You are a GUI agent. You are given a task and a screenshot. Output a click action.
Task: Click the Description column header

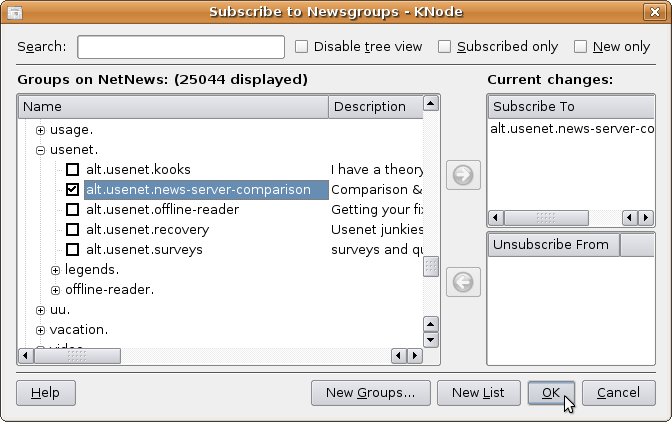coord(374,106)
